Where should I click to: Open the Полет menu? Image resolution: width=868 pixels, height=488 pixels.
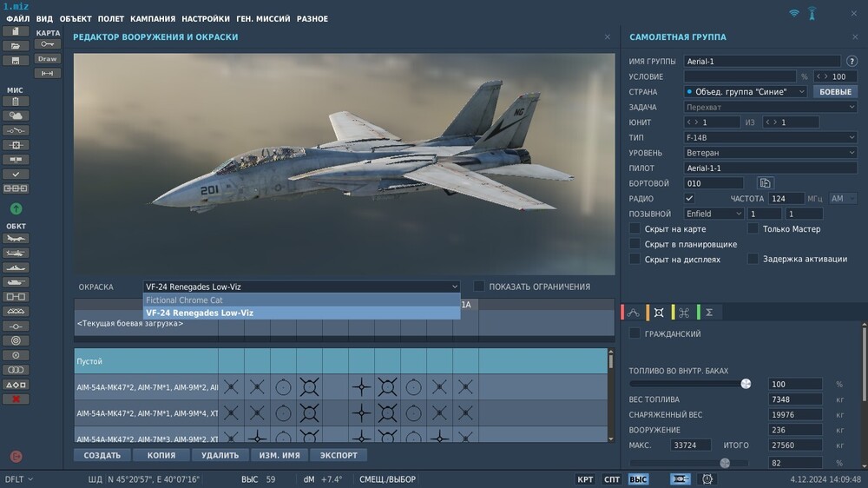(x=111, y=19)
